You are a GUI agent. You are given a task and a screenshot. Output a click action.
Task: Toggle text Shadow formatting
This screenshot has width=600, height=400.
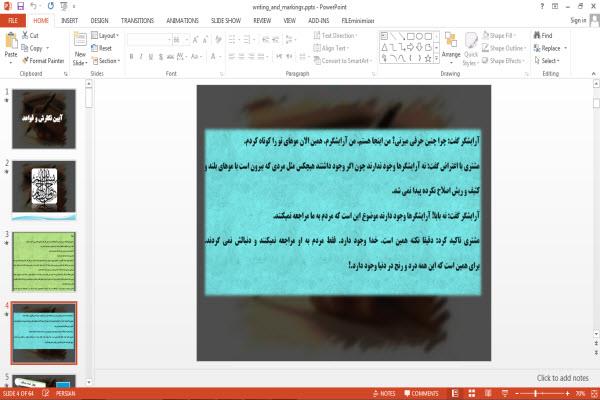(161, 57)
